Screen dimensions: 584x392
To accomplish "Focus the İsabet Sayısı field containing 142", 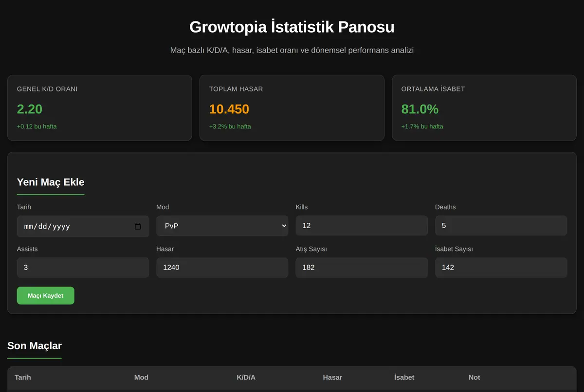I will pos(501,267).
